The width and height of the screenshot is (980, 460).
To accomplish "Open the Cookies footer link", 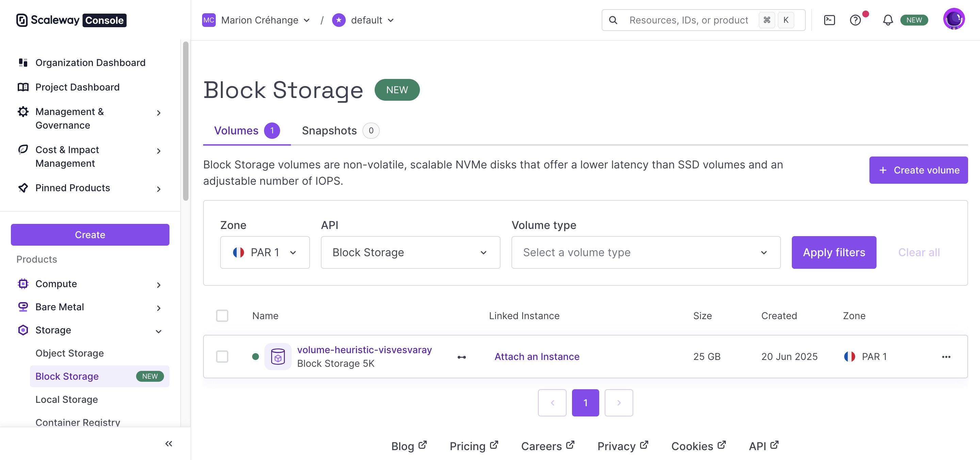I will [699, 446].
